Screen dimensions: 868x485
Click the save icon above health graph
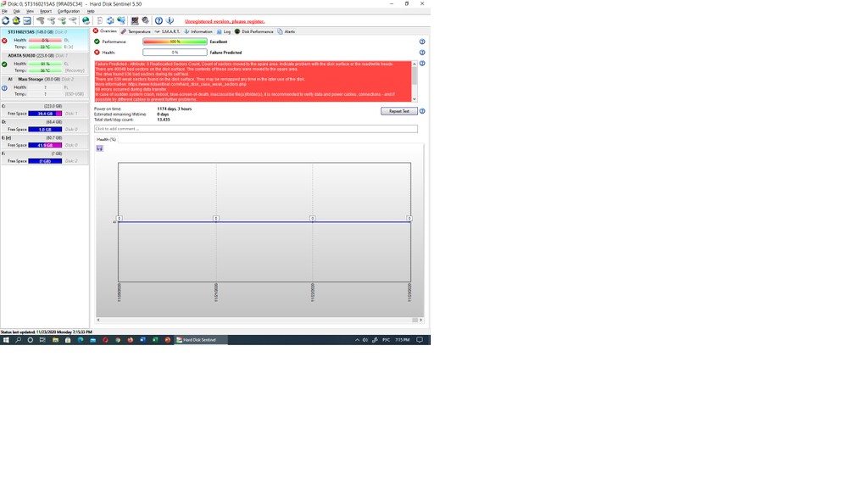[100, 148]
